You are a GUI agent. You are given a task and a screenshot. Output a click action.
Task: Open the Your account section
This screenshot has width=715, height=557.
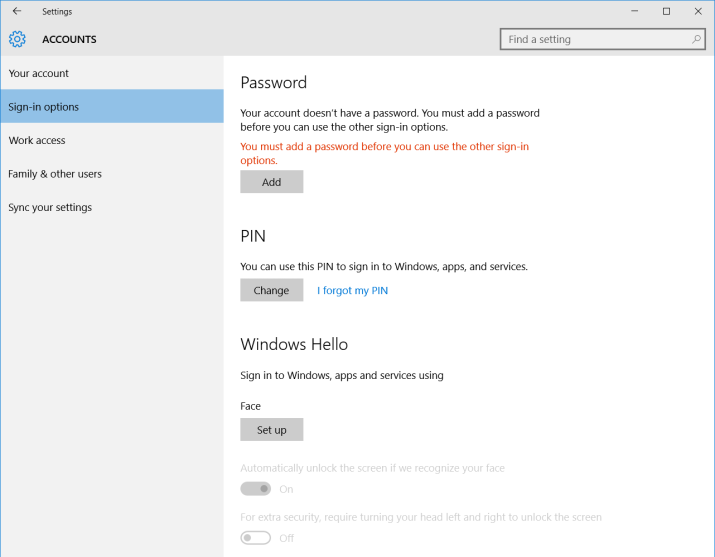tap(39, 73)
